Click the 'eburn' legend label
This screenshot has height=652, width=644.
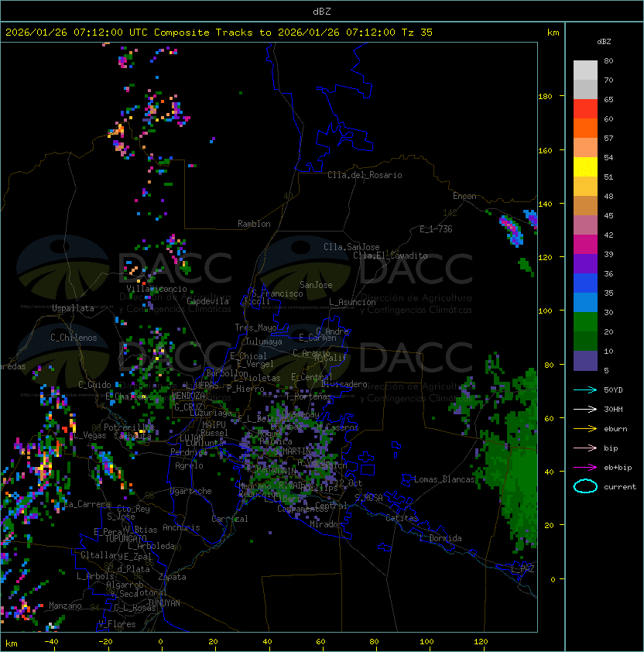[x=615, y=429]
